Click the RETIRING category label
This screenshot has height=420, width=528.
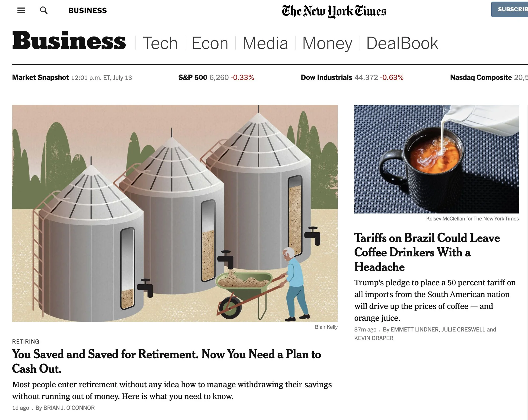coord(26,341)
